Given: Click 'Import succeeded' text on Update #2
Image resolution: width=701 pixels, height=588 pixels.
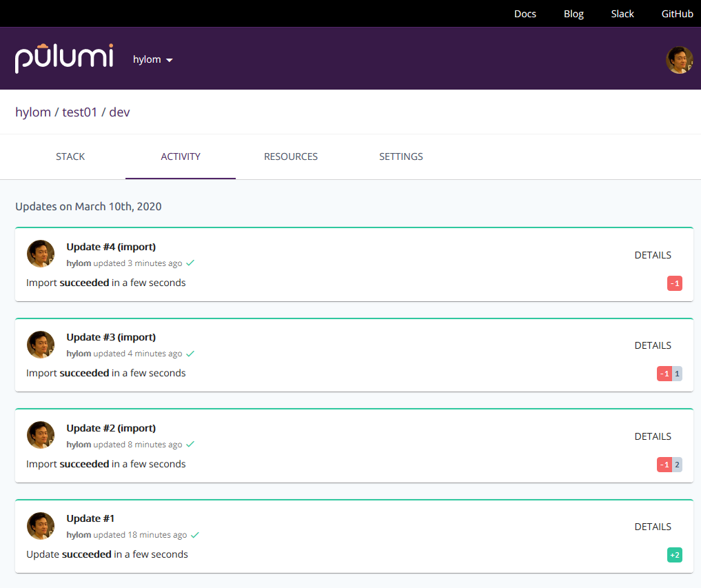Looking at the screenshot, I should point(68,464).
